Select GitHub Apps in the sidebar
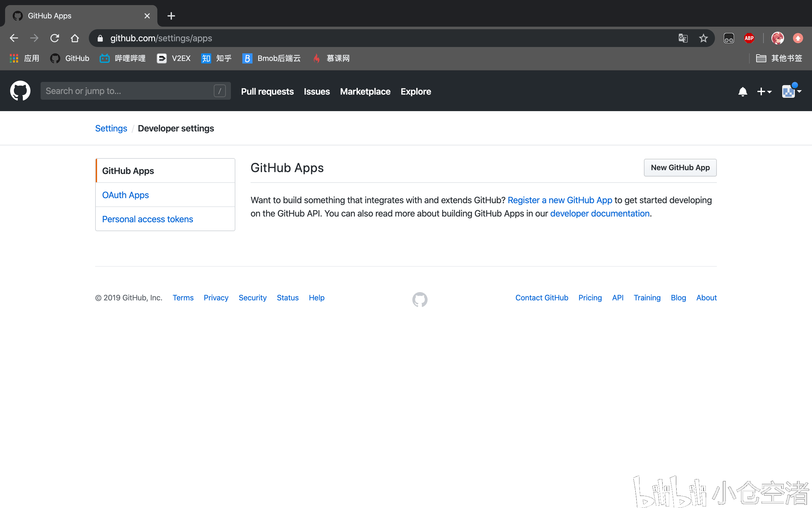Screen dimensions: 812x508 165,171
